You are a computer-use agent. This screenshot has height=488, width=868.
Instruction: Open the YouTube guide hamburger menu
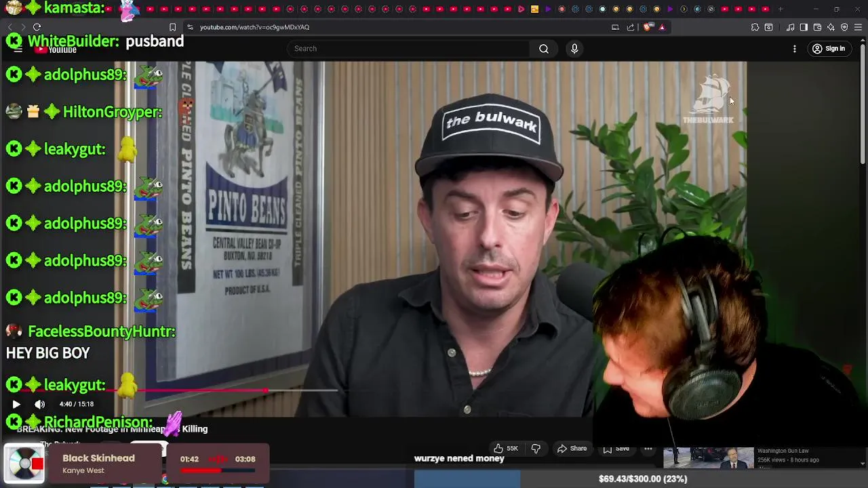[18, 49]
